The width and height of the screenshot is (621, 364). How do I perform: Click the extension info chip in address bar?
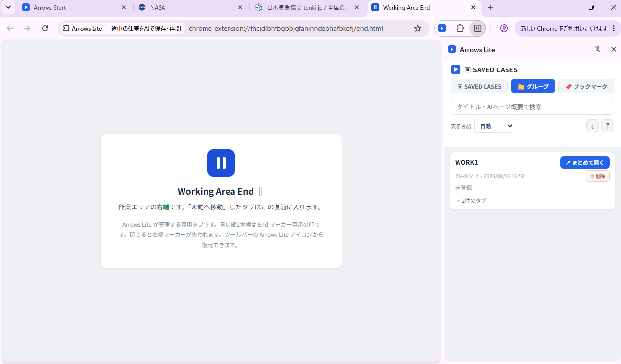click(122, 28)
